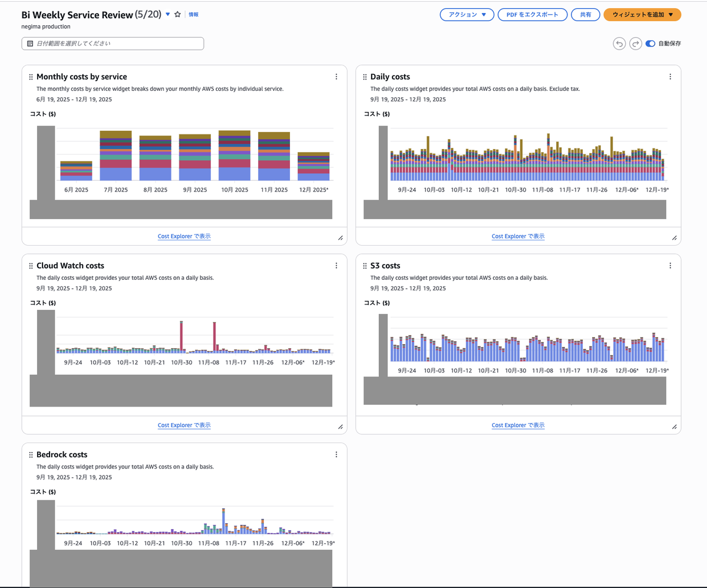Open the 情報 info link
The width and height of the screenshot is (707, 588).
193,15
